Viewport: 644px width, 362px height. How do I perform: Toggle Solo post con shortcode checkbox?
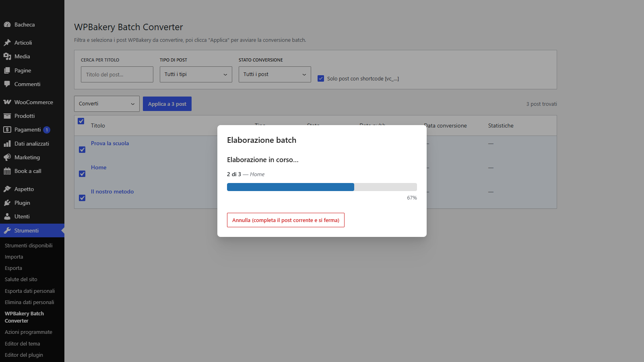321,78
